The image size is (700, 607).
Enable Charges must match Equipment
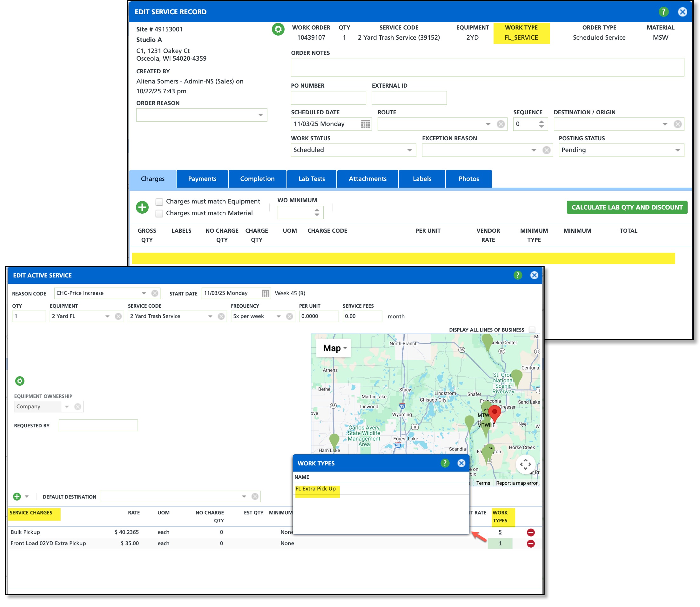point(159,202)
